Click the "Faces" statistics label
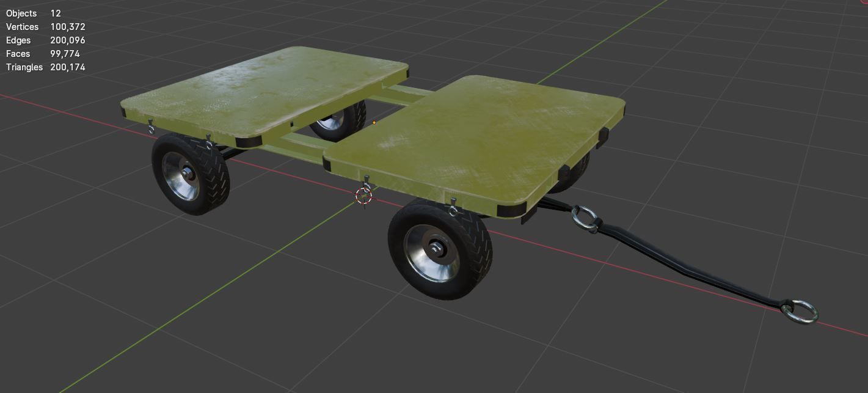The height and width of the screenshot is (393, 868). pos(18,54)
